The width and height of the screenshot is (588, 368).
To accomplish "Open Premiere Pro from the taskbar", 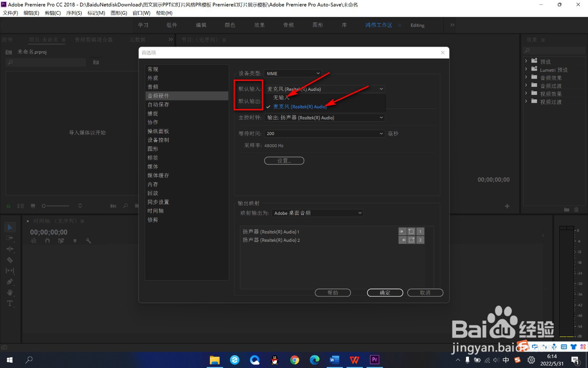I will (x=374, y=360).
